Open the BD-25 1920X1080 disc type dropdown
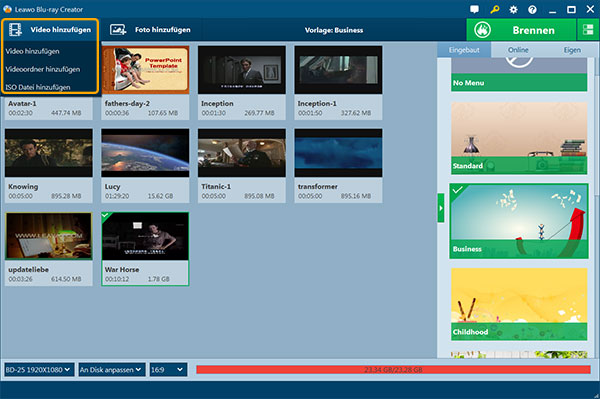The width and height of the screenshot is (600, 399). [39, 370]
